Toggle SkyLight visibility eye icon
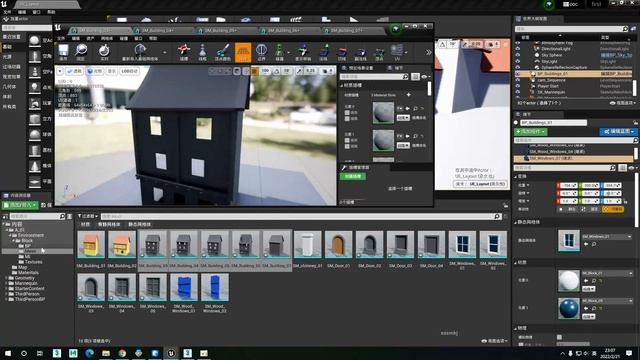 [518, 61]
